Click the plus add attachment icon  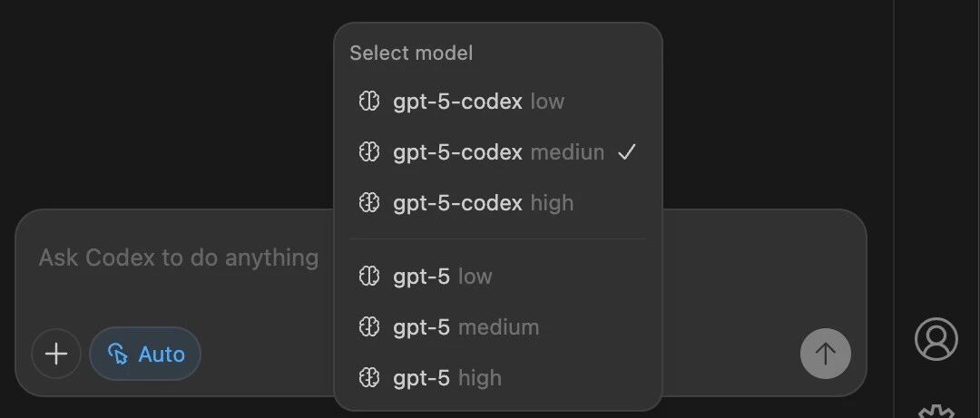pyautogui.click(x=56, y=354)
